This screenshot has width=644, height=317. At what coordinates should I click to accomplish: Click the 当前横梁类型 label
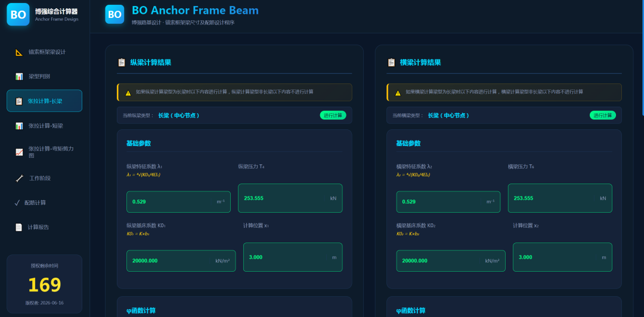click(x=408, y=116)
